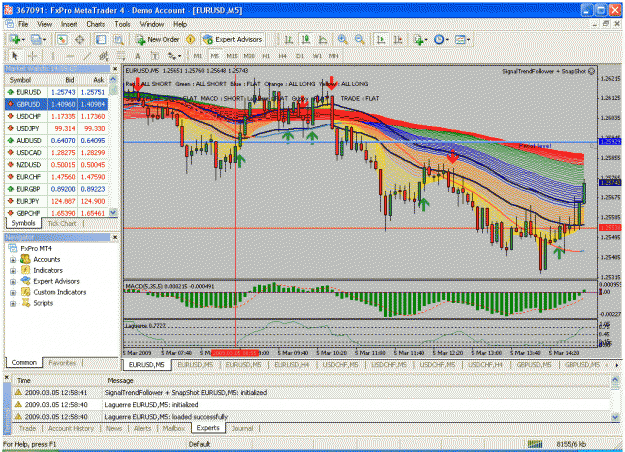The image size is (625, 452).
Task: Switch to Tick Chart tab
Action: [62, 224]
